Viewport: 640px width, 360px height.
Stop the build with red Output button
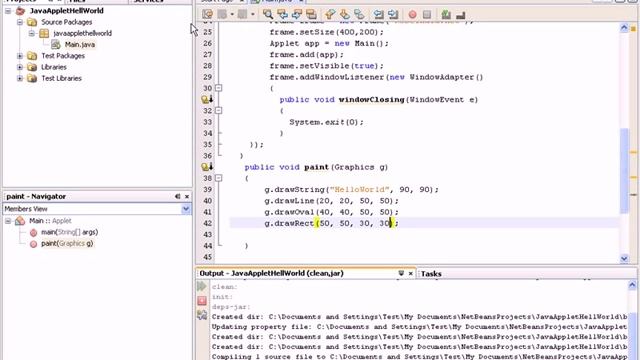coord(202,301)
